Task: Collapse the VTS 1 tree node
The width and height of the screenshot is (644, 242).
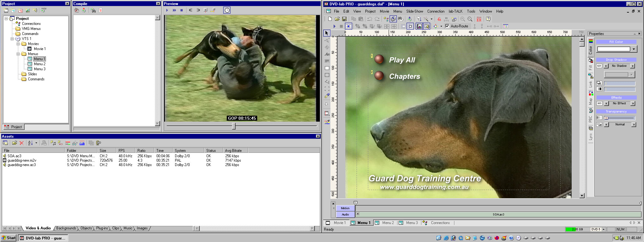Action: 12,39
